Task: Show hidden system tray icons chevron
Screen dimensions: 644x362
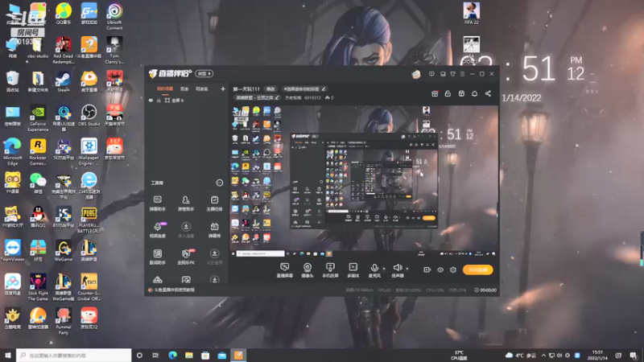Action: (543, 356)
